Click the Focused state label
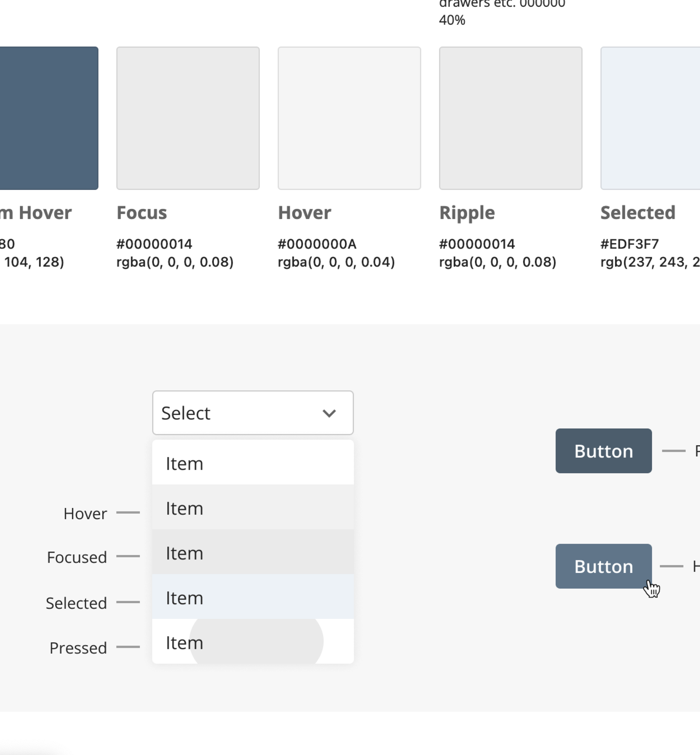700x755 pixels. pos(77,557)
